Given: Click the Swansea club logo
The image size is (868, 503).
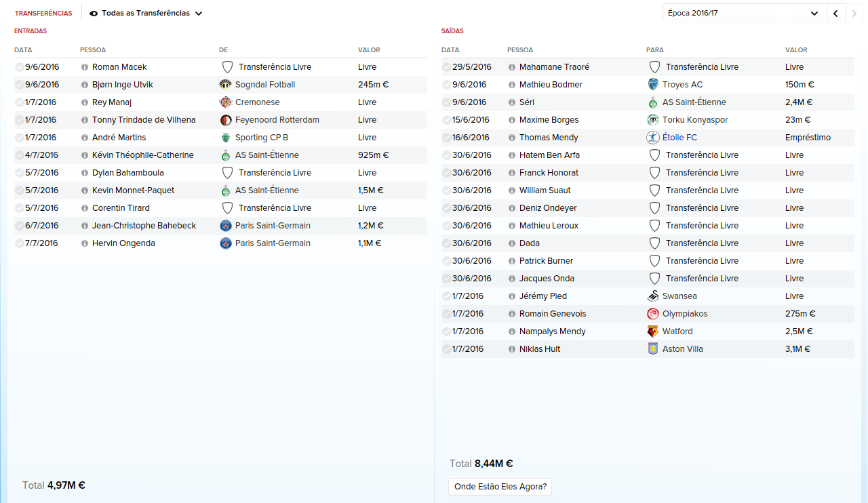Looking at the screenshot, I should point(653,296).
